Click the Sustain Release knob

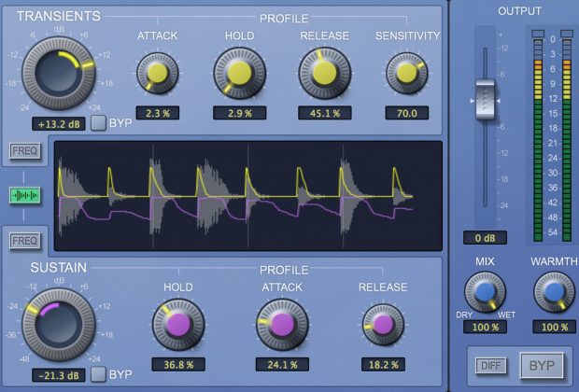(x=383, y=325)
